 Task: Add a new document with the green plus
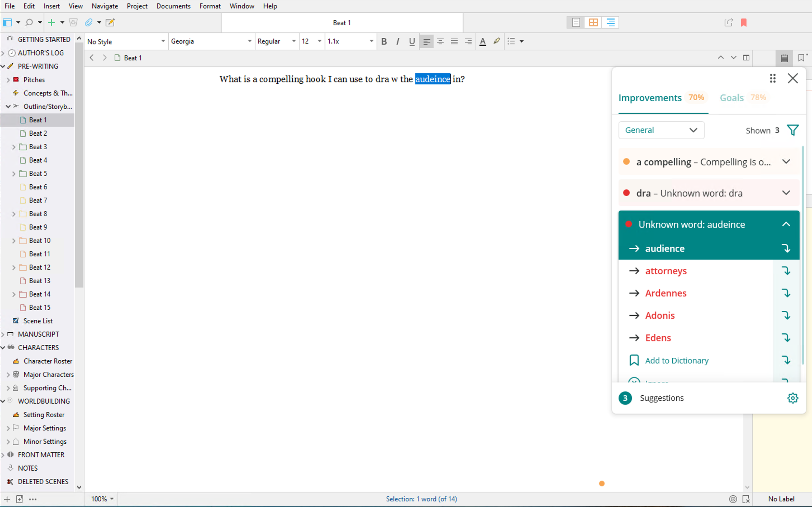click(x=53, y=22)
